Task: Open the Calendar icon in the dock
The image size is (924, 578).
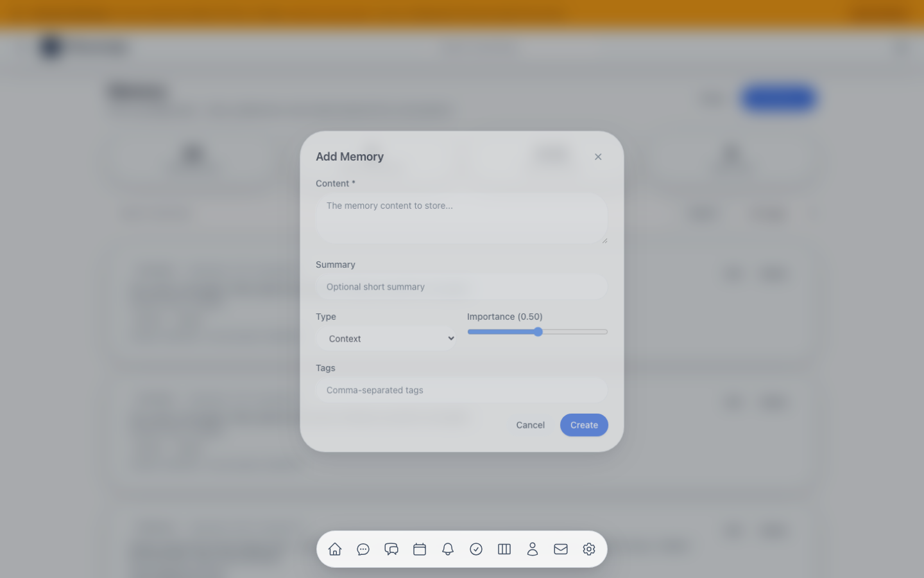Action: point(420,549)
